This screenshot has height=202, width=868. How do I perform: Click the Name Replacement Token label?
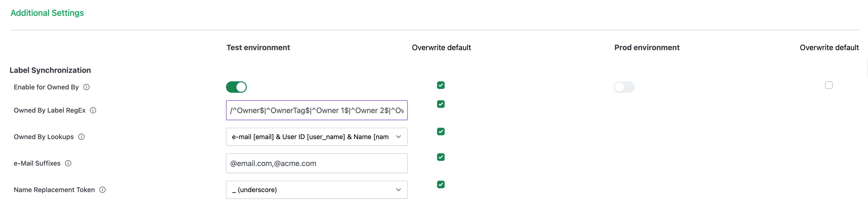(54, 190)
